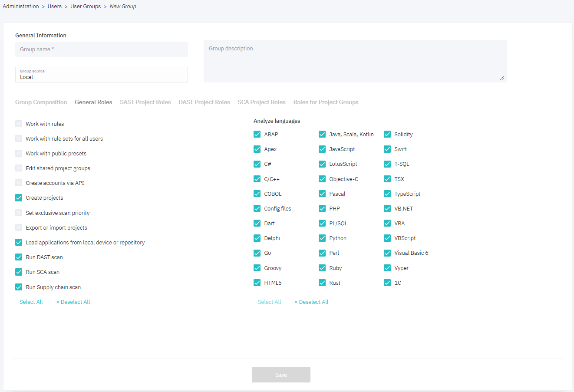Deselect the Solidity language

pyautogui.click(x=387, y=134)
